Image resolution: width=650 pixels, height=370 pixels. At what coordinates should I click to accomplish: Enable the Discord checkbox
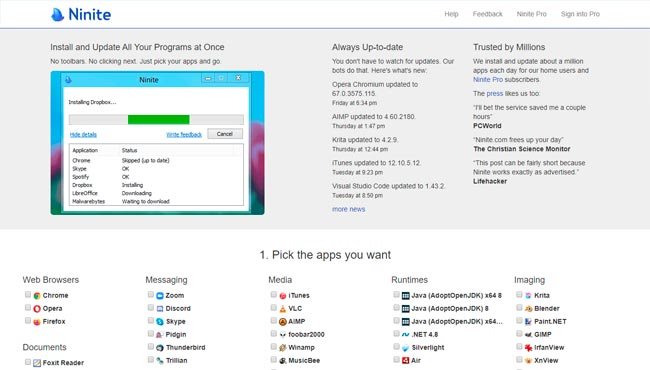150,307
